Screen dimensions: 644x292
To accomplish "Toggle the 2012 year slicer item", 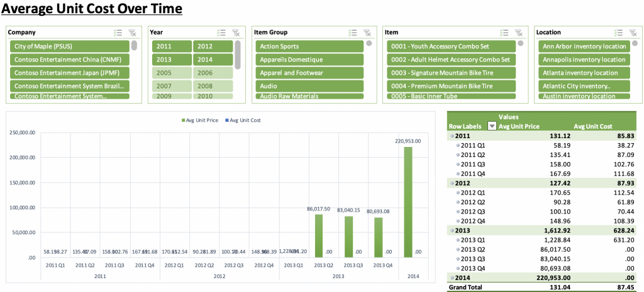I will (213, 46).
